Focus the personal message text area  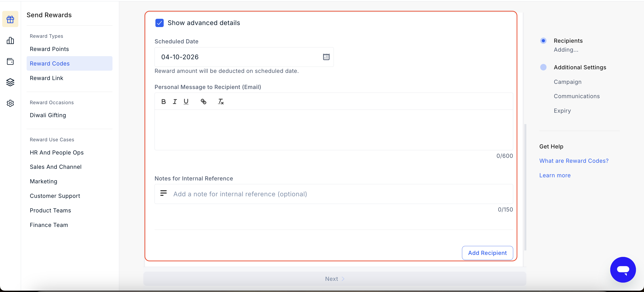click(334, 130)
